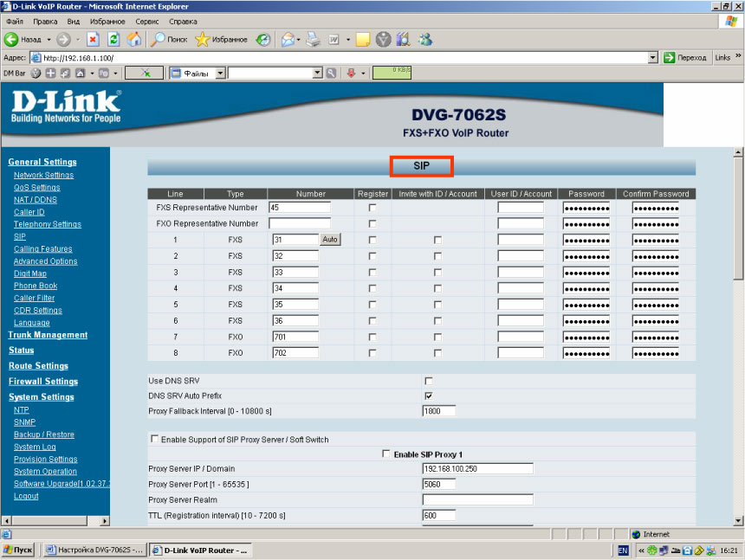
Task: Click the History clock icon
Action: (x=263, y=39)
